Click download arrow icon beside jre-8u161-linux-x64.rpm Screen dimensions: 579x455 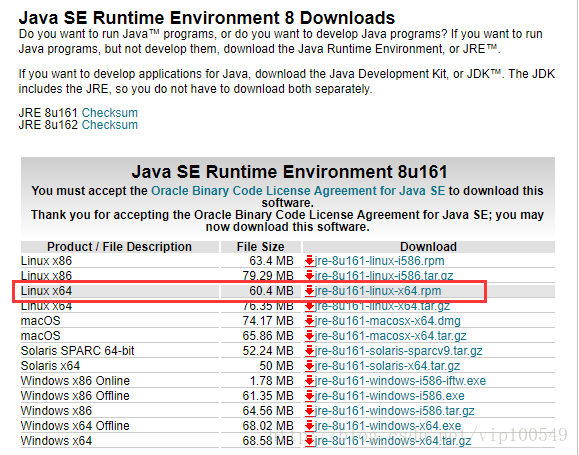[x=309, y=291]
